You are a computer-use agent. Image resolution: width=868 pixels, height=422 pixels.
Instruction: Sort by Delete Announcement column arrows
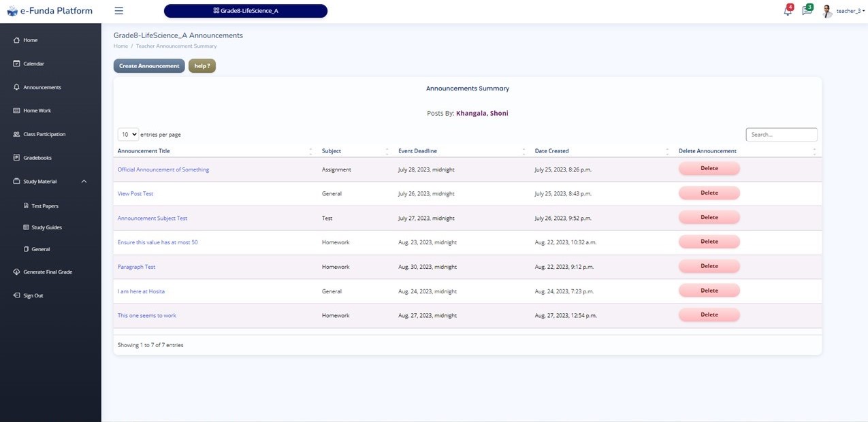tap(814, 151)
